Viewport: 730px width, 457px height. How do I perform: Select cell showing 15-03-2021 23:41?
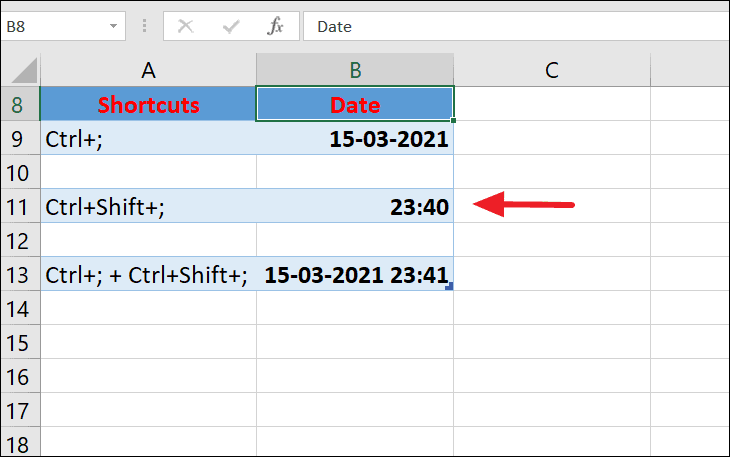tap(355, 274)
